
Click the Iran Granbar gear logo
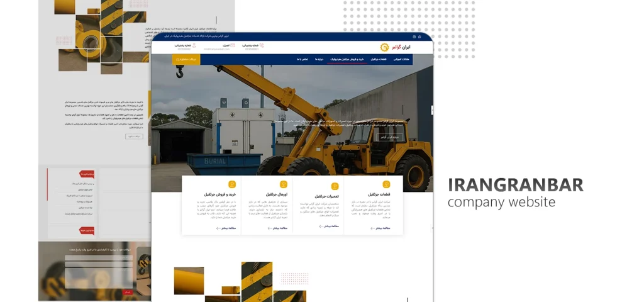click(384, 47)
